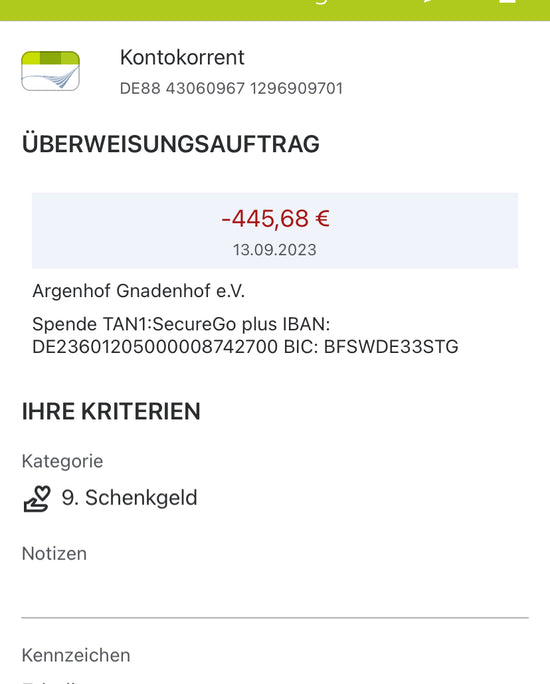This screenshot has width=550, height=684.
Task: Open the Kennzeichen field
Action: pos(76,655)
